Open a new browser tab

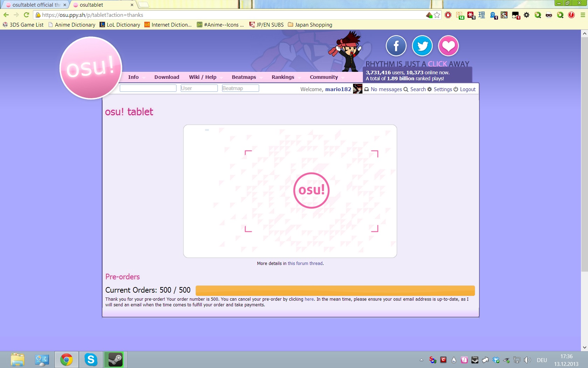[x=143, y=5]
